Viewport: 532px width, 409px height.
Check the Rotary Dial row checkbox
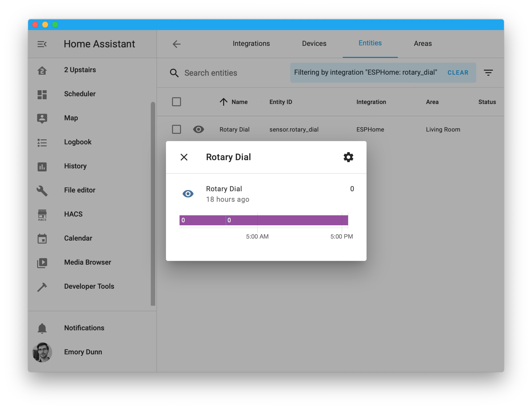176,129
